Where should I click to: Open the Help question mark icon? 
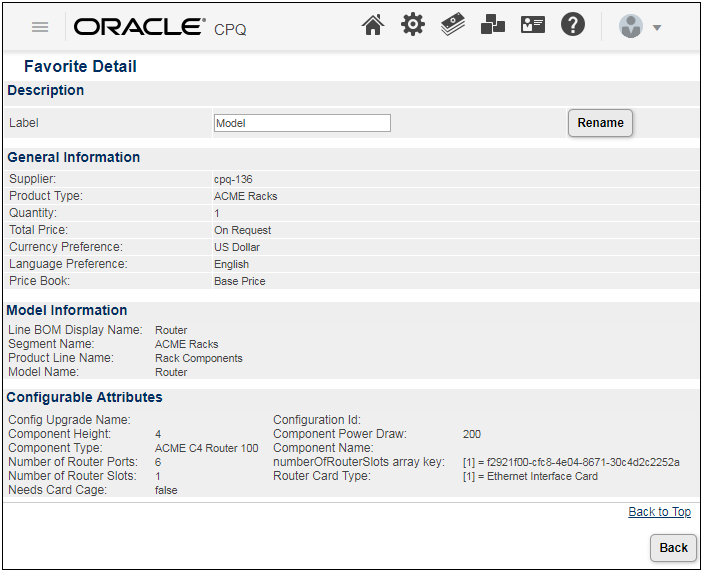coord(573,24)
